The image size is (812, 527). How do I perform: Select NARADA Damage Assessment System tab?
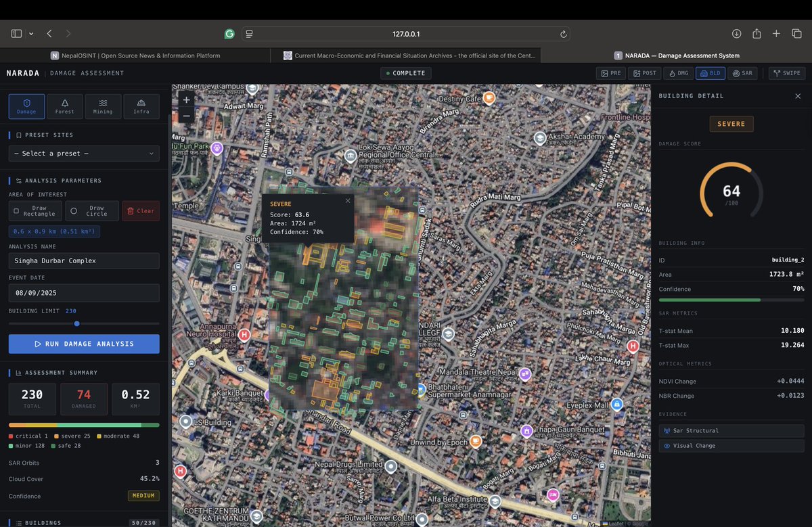[676, 55]
